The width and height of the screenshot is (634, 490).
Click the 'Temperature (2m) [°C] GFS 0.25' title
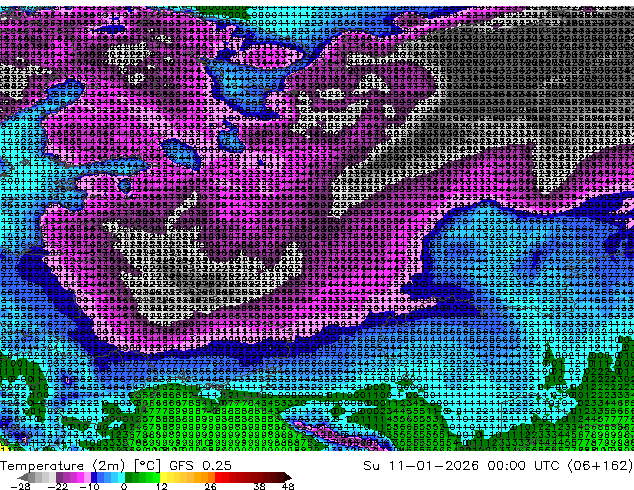pos(116,466)
